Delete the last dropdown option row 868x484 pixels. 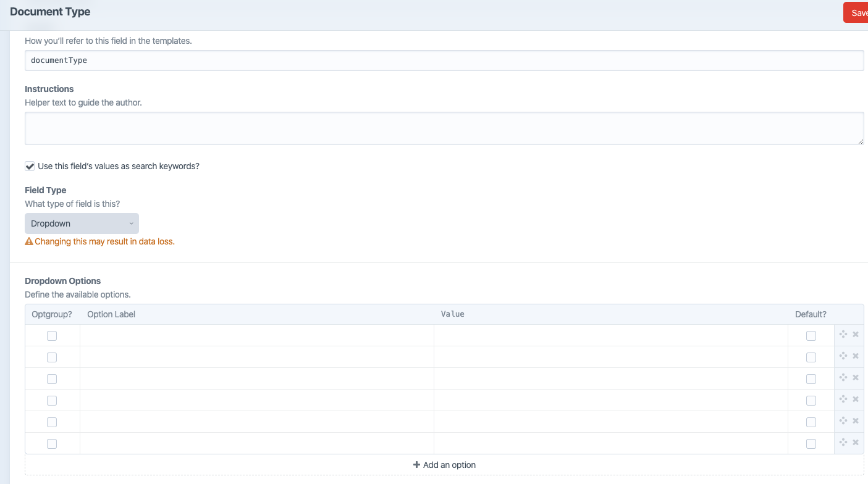[x=856, y=442]
